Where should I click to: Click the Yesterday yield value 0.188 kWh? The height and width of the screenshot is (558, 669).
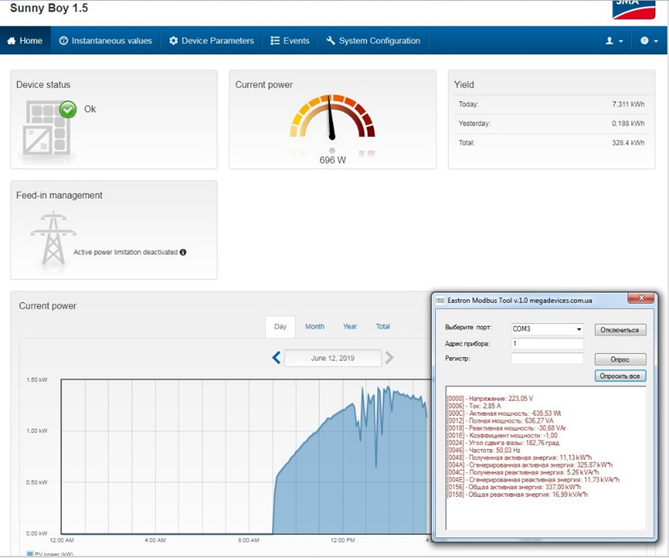tap(628, 123)
